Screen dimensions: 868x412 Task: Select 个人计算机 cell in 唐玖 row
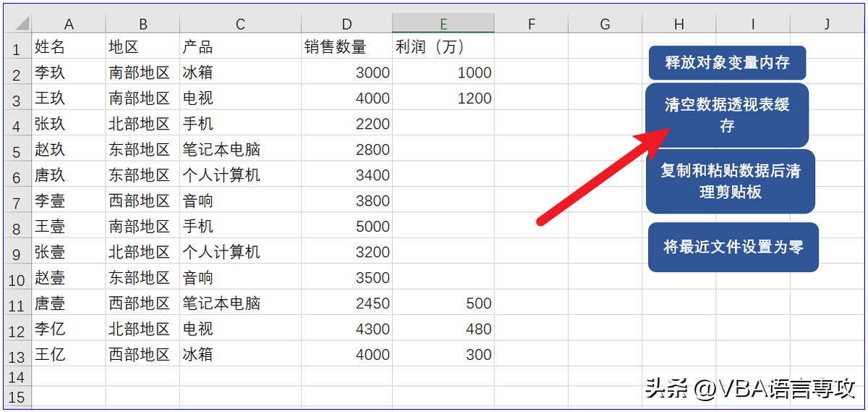coord(240,175)
